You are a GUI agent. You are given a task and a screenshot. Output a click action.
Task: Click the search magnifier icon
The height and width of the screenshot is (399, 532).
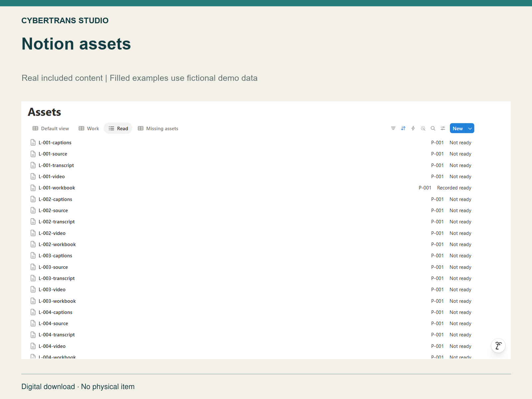point(433,128)
